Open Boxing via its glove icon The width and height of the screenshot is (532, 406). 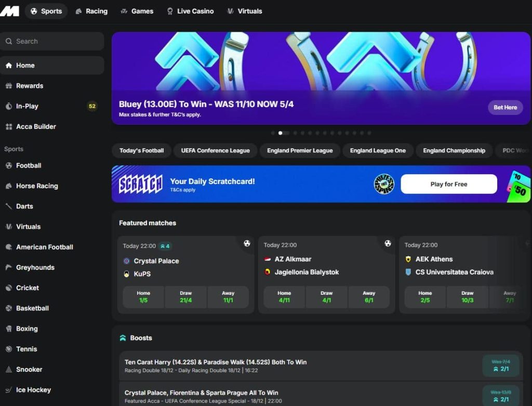pos(9,329)
